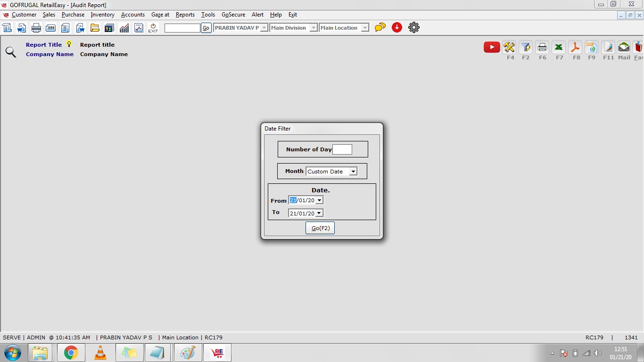Click the Windows Start button
The height and width of the screenshot is (362, 644).
tap(12, 353)
